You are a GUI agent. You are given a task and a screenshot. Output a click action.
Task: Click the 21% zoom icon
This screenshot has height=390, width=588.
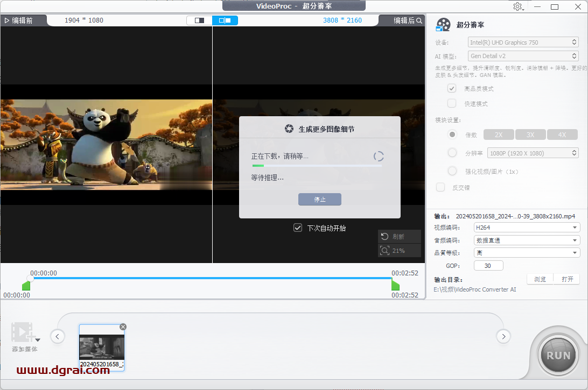(x=385, y=250)
